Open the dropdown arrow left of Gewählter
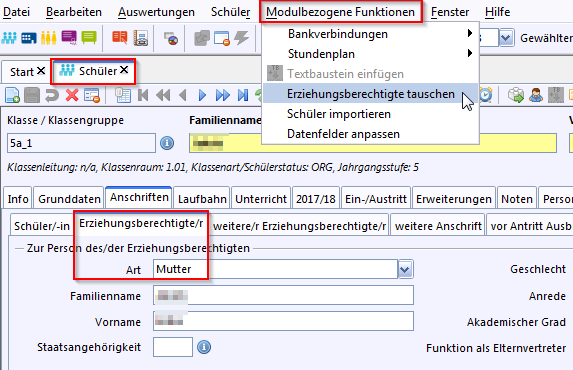The width and height of the screenshot is (573, 370). [506, 38]
